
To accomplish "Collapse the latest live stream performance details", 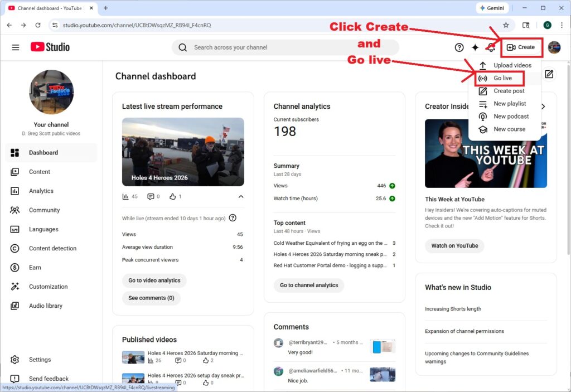I will 241,196.
